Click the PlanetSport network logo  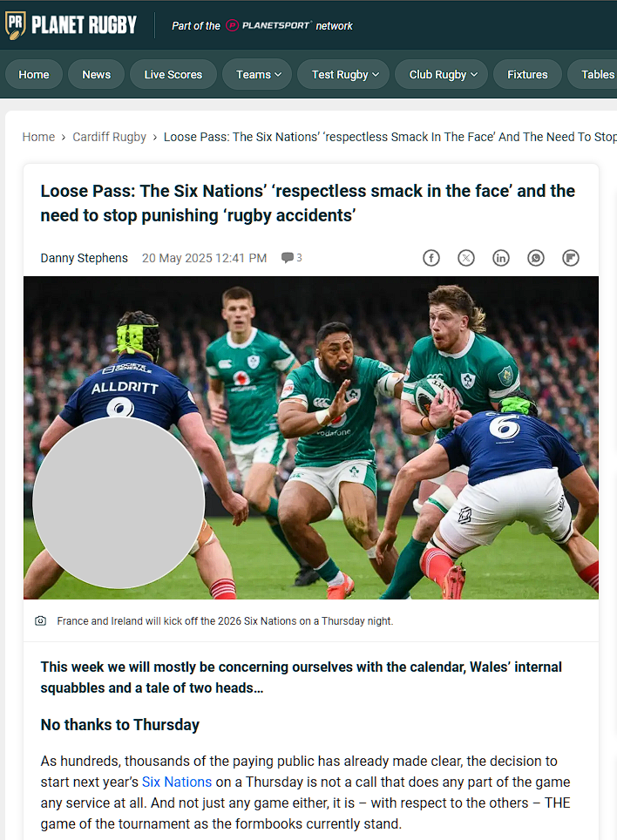pos(268,26)
